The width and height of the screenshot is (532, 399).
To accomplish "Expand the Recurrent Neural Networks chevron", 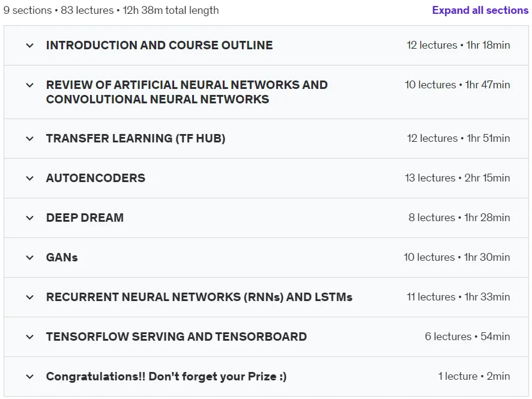I will [x=30, y=297].
